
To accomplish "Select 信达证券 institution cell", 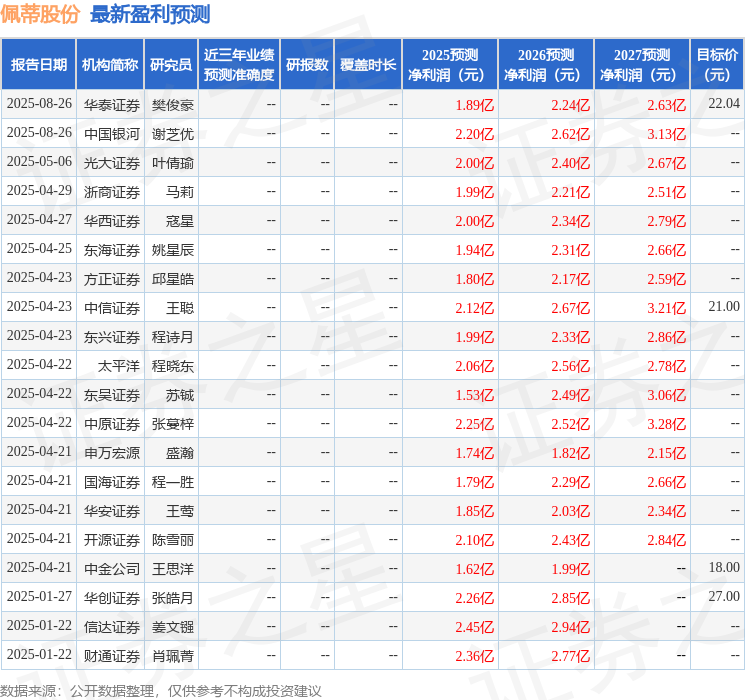I will point(112,627).
